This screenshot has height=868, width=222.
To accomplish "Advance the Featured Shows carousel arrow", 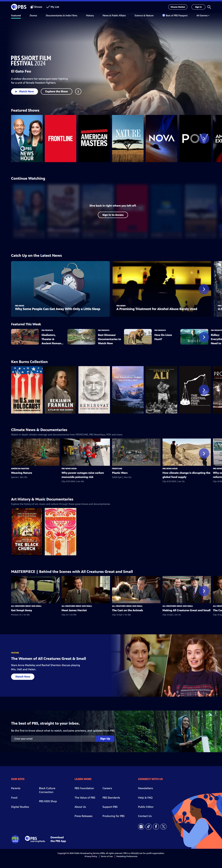I will pyautogui.click(x=204, y=139).
